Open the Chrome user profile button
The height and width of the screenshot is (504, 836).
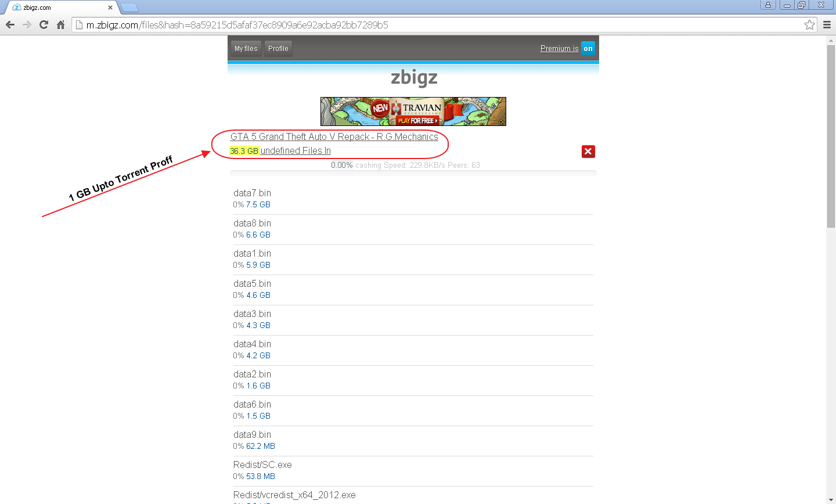click(x=768, y=5)
